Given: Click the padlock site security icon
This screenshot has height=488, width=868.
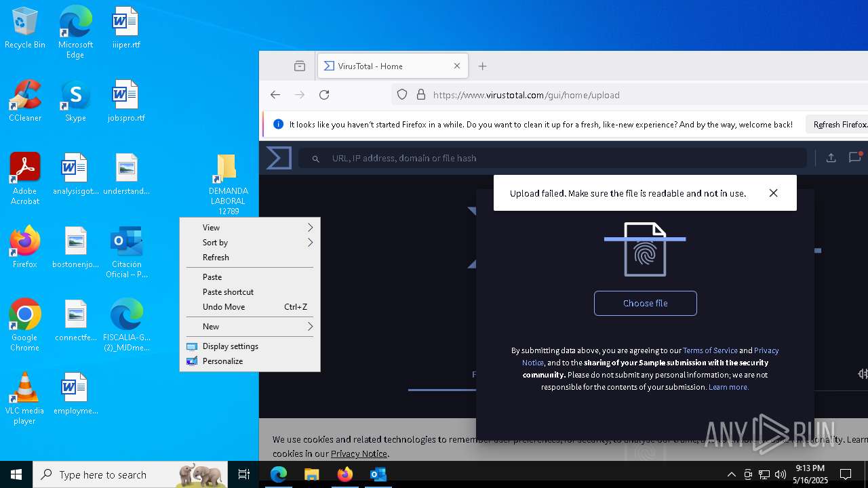Looking at the screenshot, I should (x=421, y=95).
